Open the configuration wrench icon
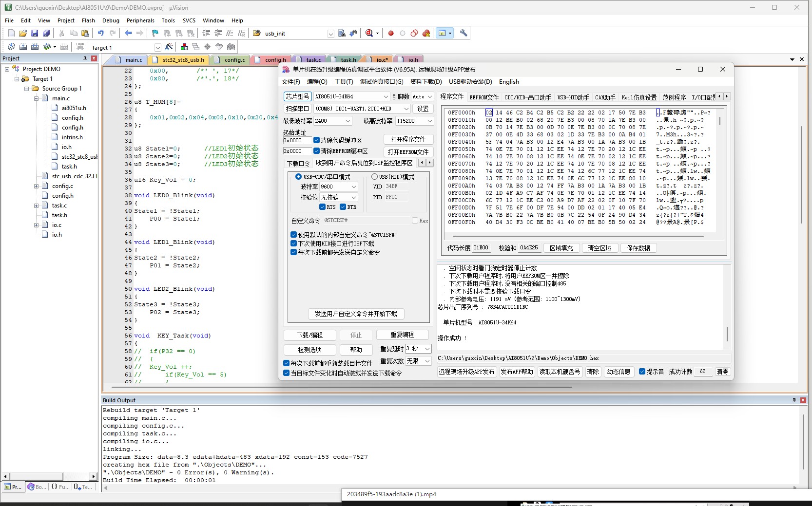 coord(464,33)
